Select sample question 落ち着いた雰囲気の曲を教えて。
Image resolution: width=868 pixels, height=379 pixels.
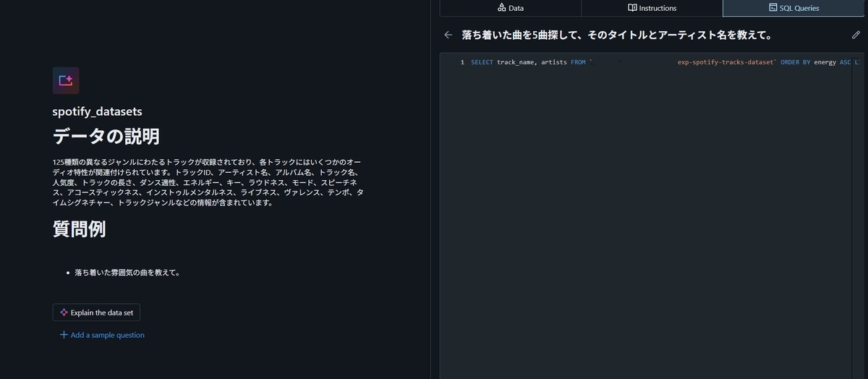[x=127, y=273]
